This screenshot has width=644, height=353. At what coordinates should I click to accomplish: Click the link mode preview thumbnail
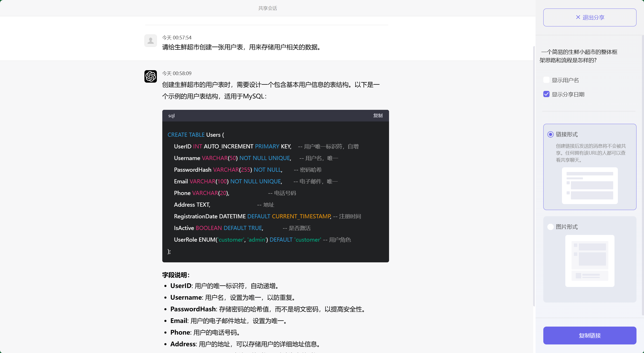[x=589, y=186]
